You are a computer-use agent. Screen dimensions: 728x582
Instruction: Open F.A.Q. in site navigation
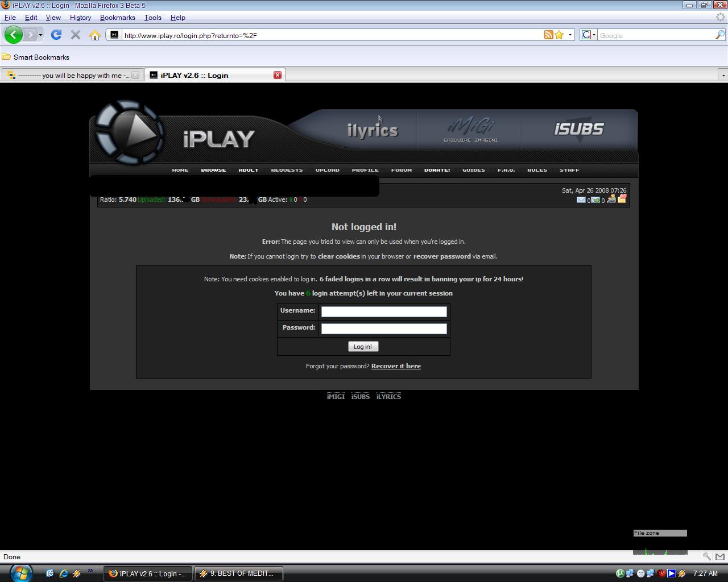506,170
